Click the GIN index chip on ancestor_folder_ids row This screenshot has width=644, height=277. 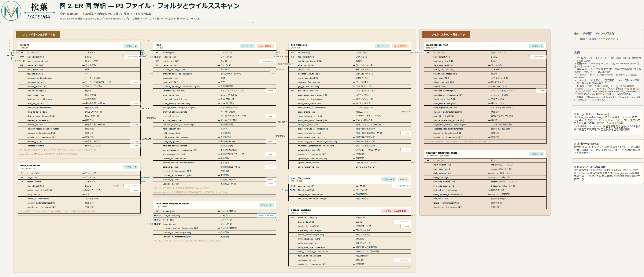pos(273,74)
